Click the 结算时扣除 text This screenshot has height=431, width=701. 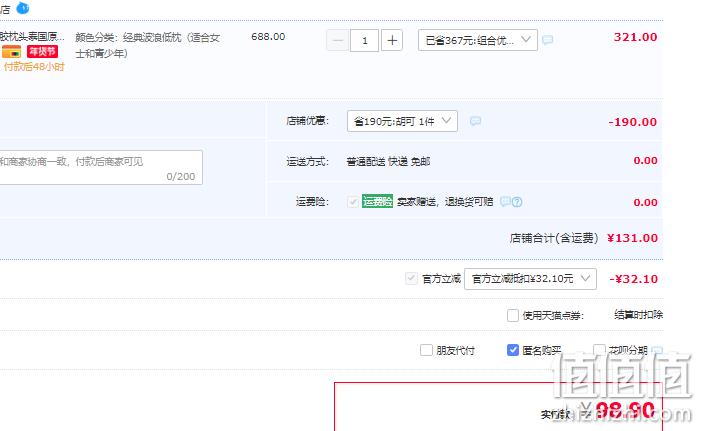coord(638,315)
